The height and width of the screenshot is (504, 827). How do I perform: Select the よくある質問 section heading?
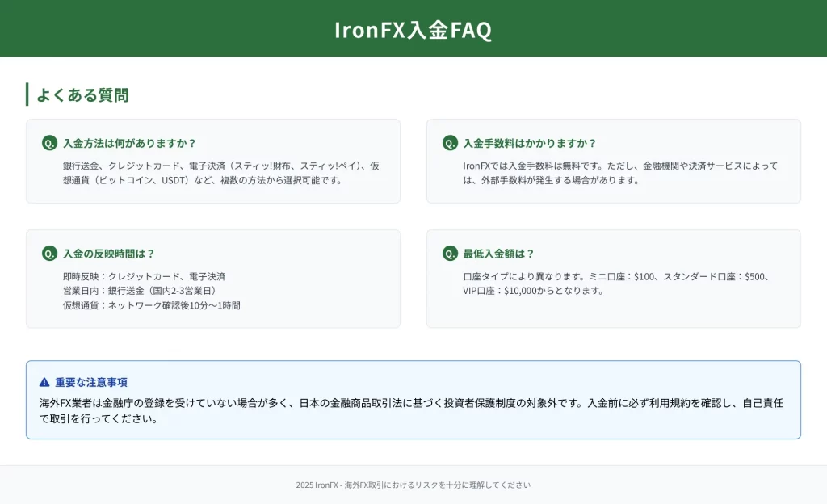point(82,94)
